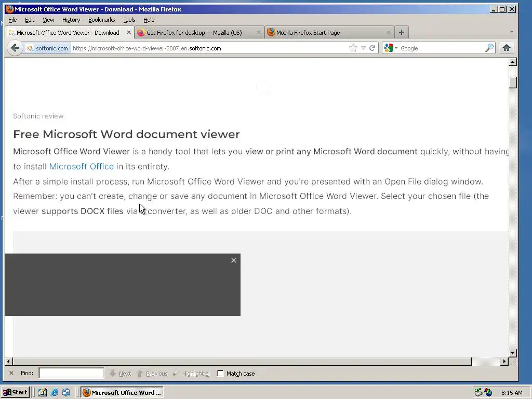Open the Windows Start menu
Viewport: 532px width, 399px height.
[x=15, y=392]
